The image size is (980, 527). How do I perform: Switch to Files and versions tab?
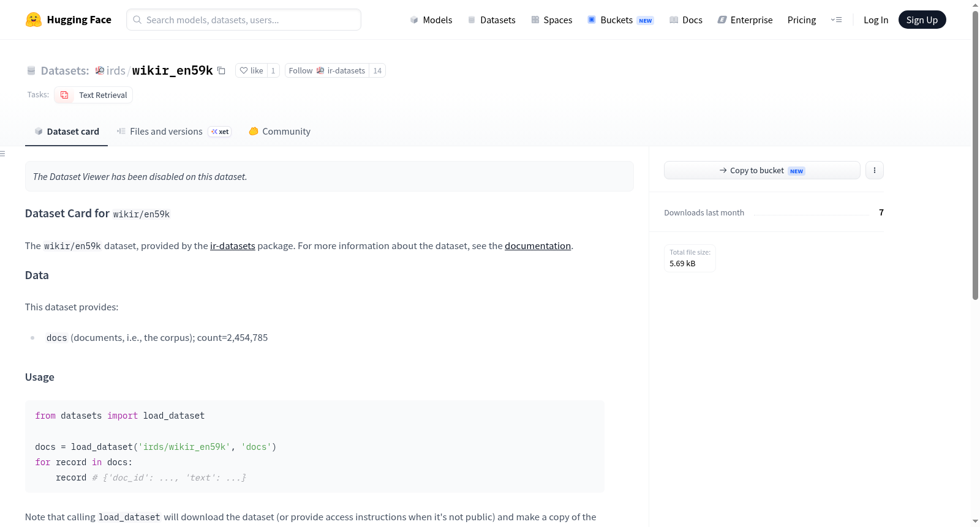pyautogui.click(x=174, y=131)
